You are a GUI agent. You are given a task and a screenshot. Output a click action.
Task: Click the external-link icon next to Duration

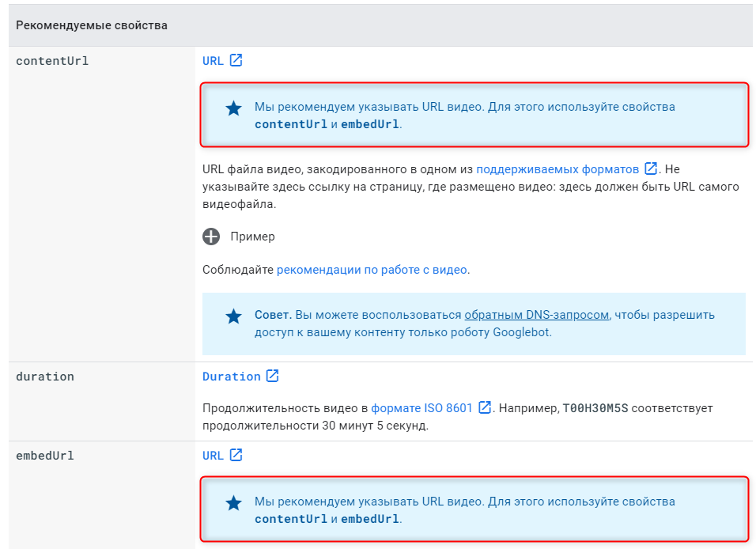[272, 376]
